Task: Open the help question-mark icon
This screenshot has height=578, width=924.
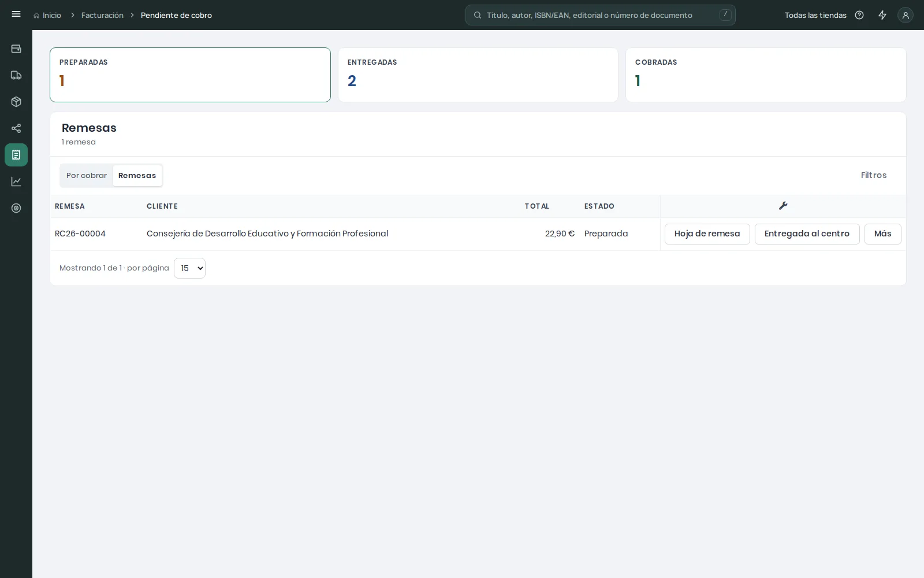Action: coord(859,15)
